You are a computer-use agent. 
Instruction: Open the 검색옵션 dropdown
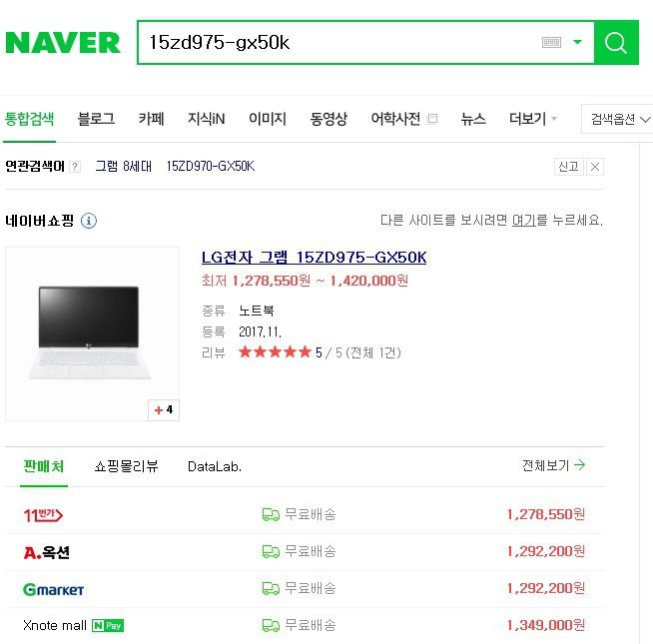[618, 119]
